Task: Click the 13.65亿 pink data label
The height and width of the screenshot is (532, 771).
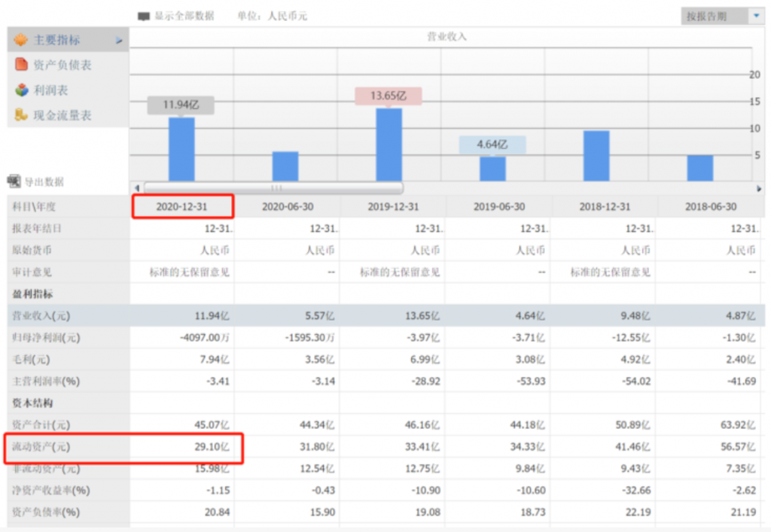Action: (x=388, y=96)
